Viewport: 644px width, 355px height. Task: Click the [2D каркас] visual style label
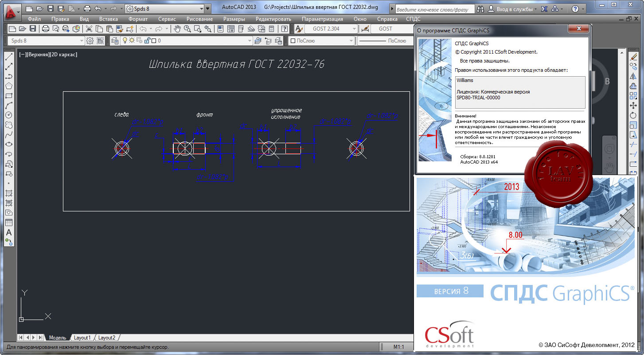(x=63, y=55)
